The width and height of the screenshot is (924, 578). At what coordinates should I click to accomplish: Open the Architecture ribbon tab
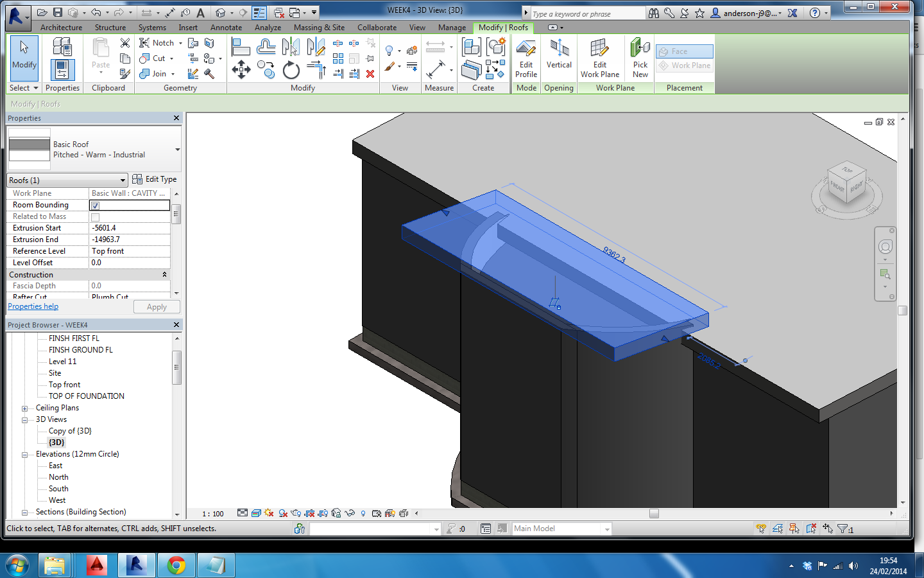(61, 28)
